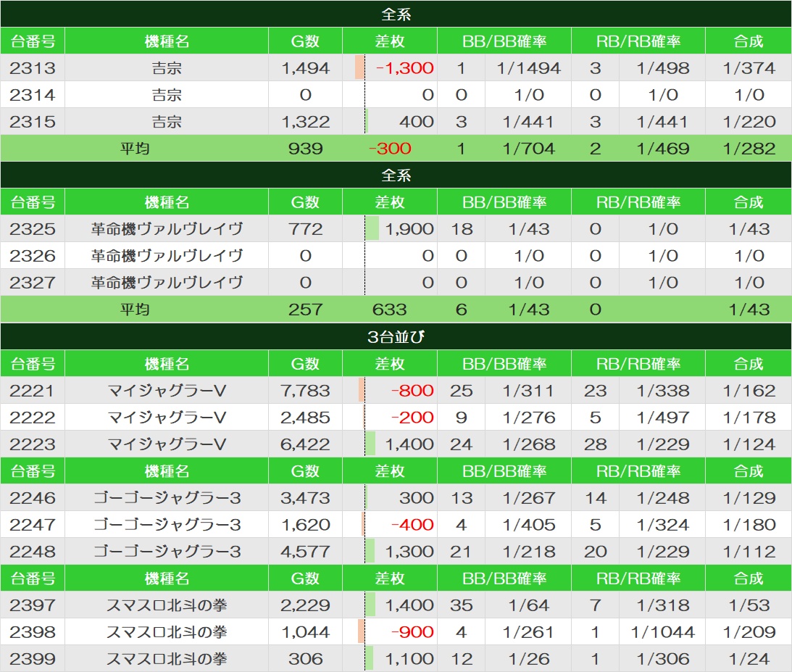
Task: Click RB rate 1/497
Action: [663, 417]
